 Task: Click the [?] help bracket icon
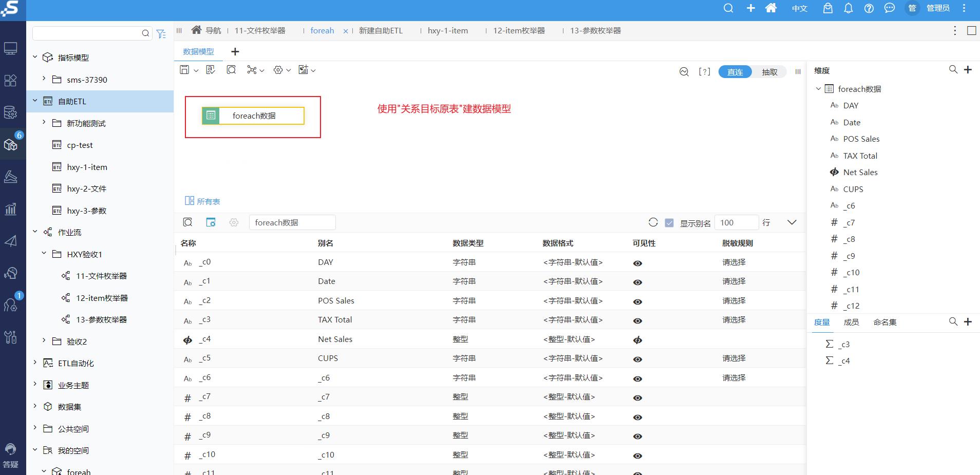pyautogui.click(x=705, y=72)
